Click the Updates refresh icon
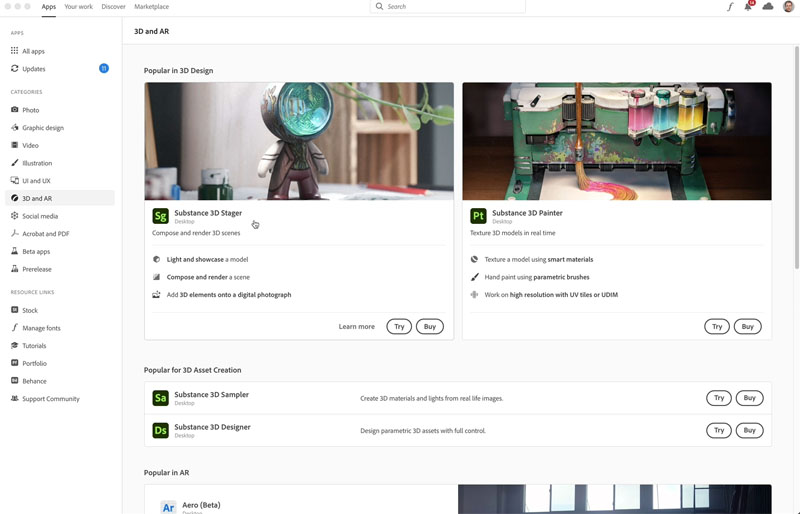This screenshot has width=800, height=514. [x=14, y=68]
